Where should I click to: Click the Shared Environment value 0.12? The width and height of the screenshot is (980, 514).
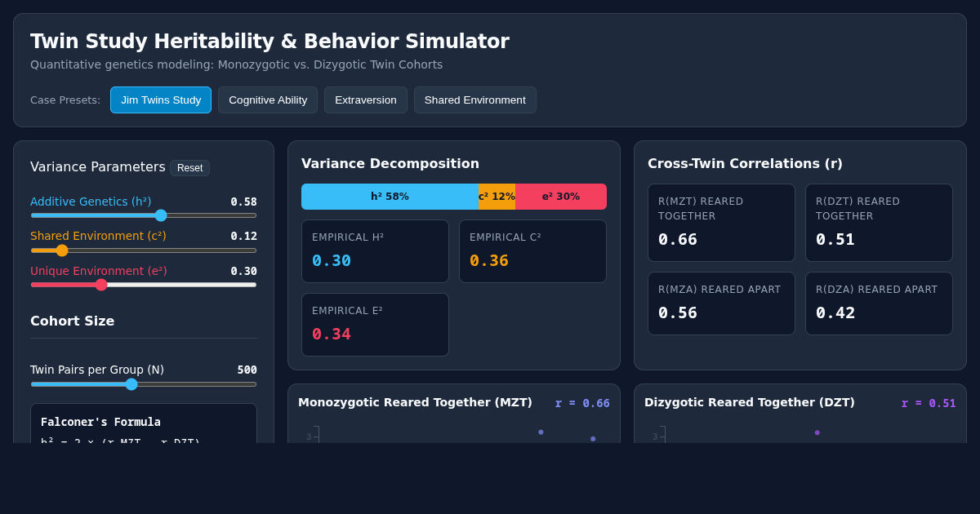[243, 236]
